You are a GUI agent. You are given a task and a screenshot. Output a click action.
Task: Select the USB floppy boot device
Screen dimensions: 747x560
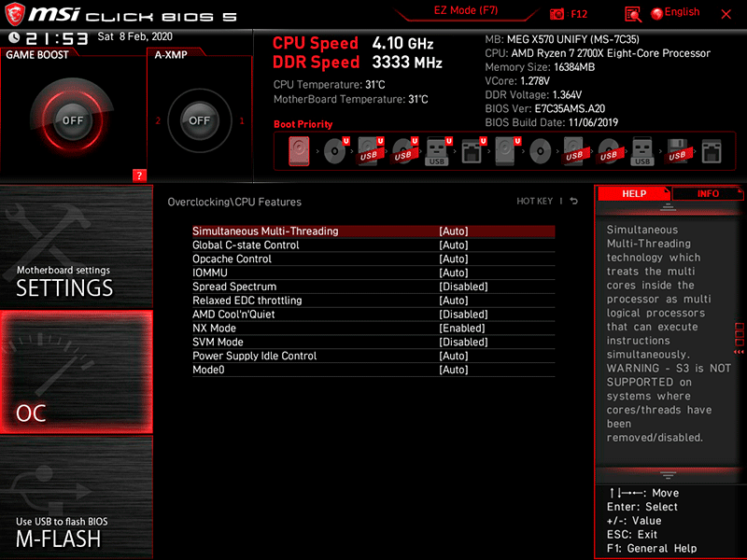[x=677, y=151]
